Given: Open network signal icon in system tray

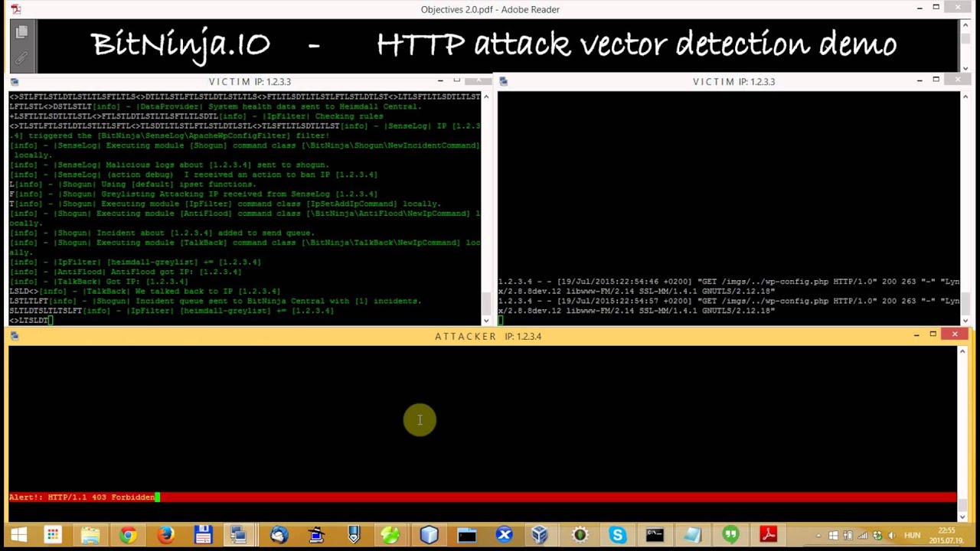Looking at the screenshot, I should 863,535.
